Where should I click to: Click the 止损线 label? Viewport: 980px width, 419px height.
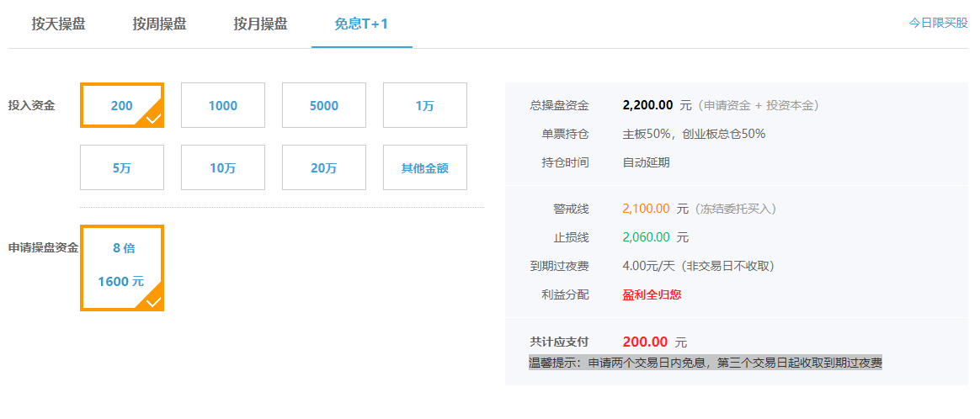click(x=572, y=237)
